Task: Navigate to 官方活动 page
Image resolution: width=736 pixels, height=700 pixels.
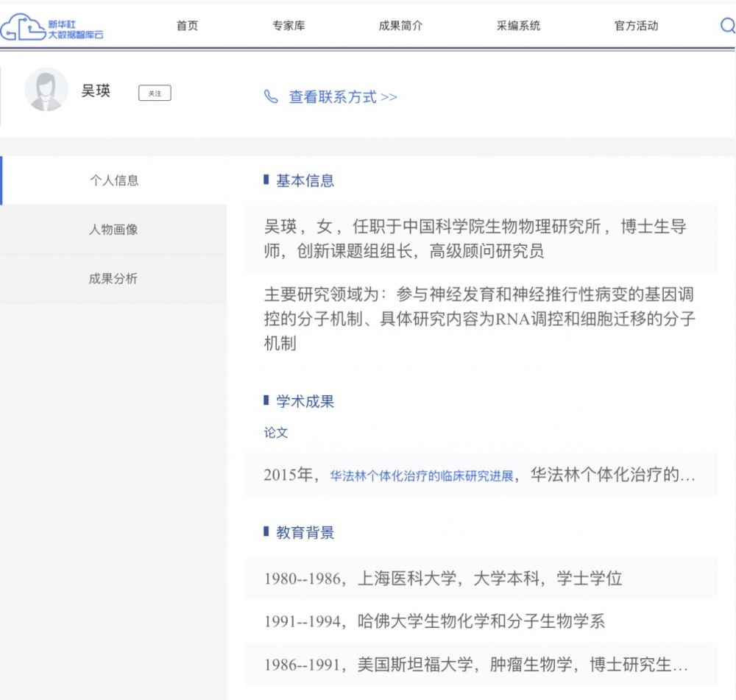Action: [x=636, y=26]
